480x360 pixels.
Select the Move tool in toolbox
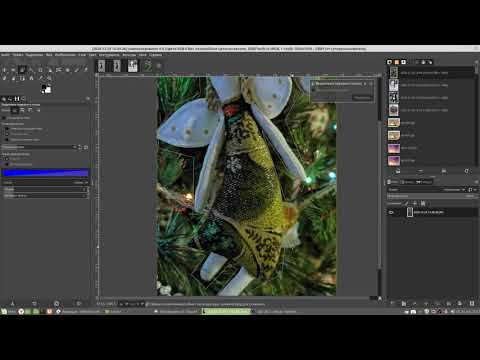click(x=4, y=70)
